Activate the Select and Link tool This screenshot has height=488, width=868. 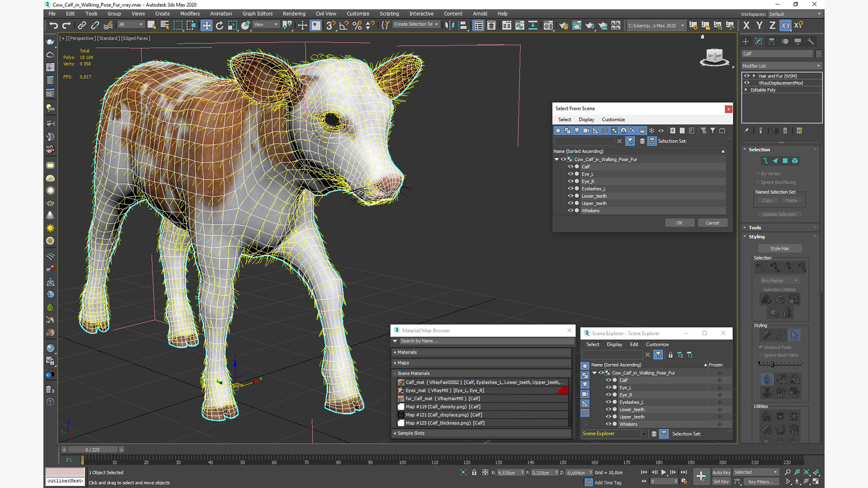[82, 25]
